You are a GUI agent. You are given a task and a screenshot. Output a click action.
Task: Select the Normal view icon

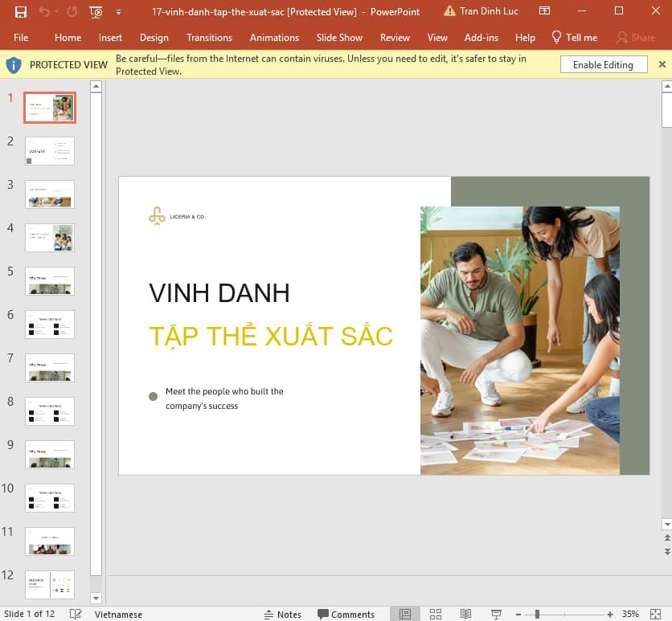click(x=403, y=614)
